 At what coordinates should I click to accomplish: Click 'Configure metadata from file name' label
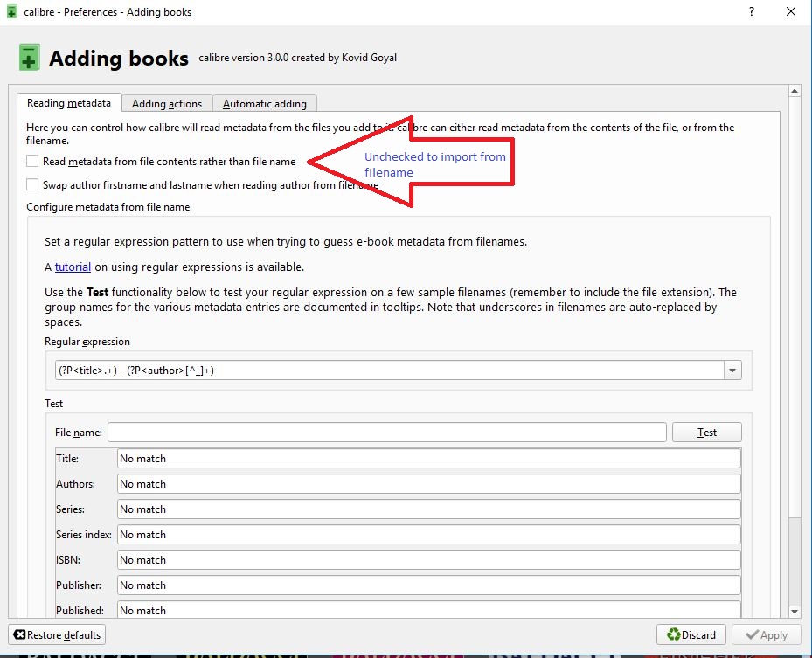click(x=108, y=206)
